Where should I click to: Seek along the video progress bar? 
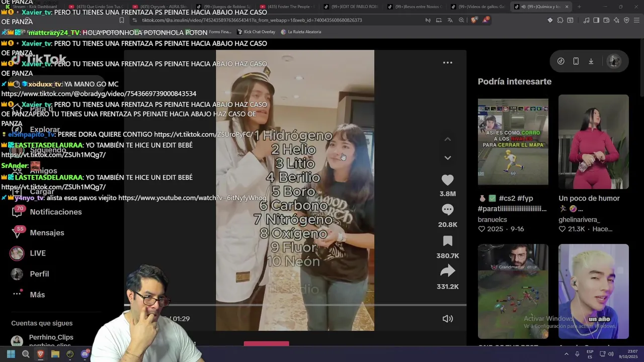tap(295, 305)
